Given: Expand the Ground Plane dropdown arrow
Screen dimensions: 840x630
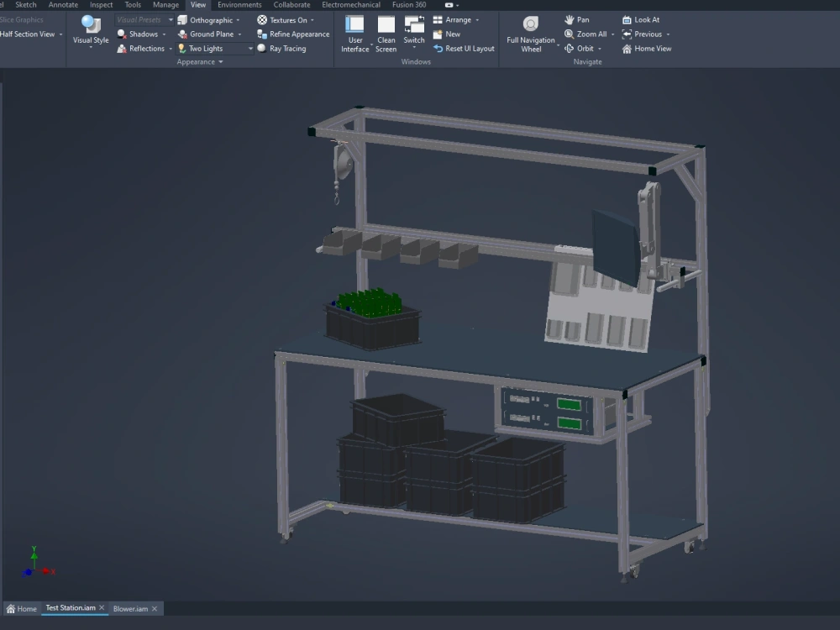Looking at the screenshot, I should coord(239,34).
